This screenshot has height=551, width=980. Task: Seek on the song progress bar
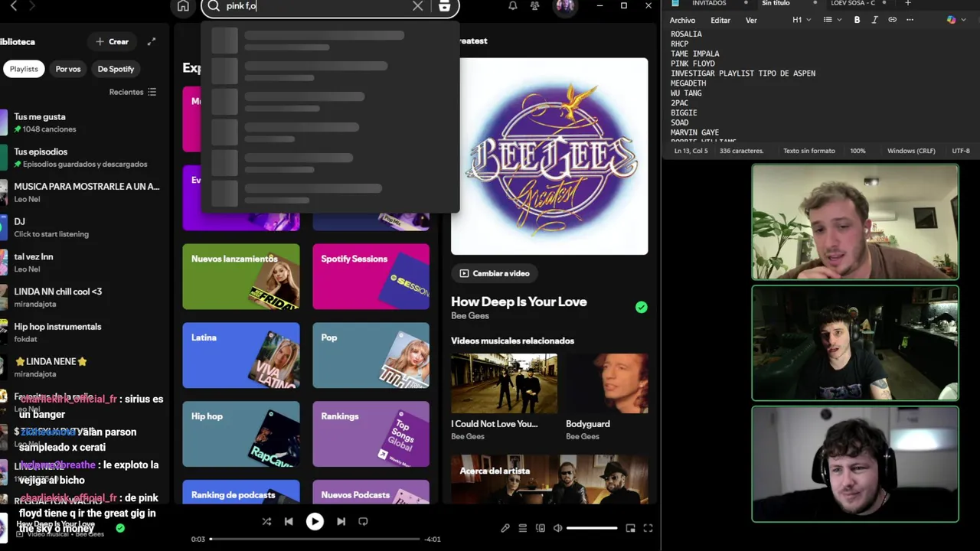point(315,540)
